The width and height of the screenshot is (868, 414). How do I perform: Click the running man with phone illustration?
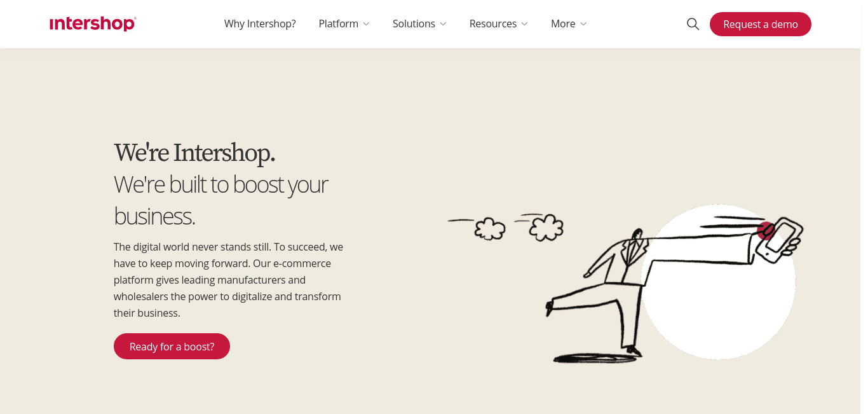point(626,284)
